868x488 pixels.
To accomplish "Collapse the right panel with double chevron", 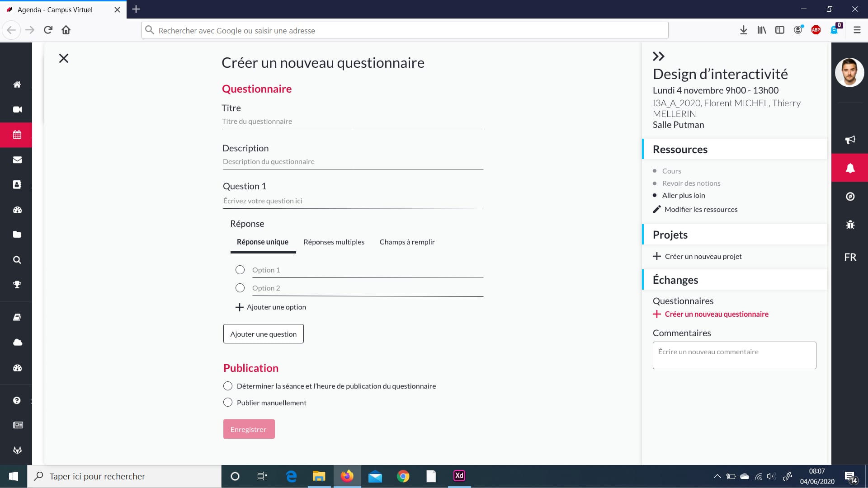I will (x=658, y=56).
